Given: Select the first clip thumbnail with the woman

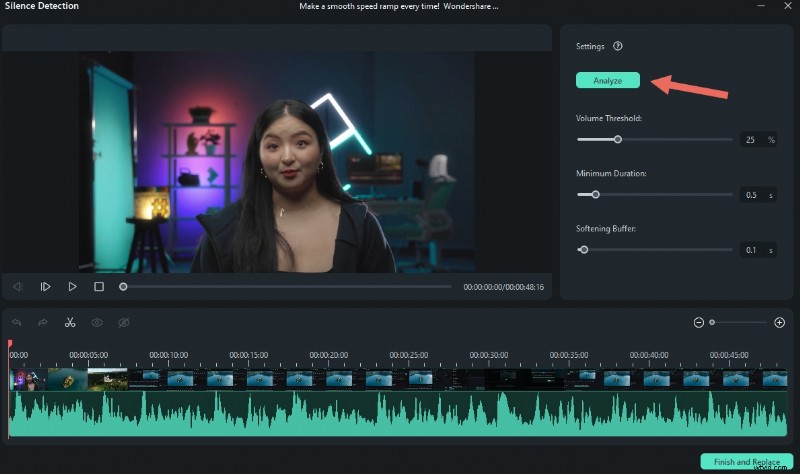Looking at the screenshot, I should (x=29, y=380).
